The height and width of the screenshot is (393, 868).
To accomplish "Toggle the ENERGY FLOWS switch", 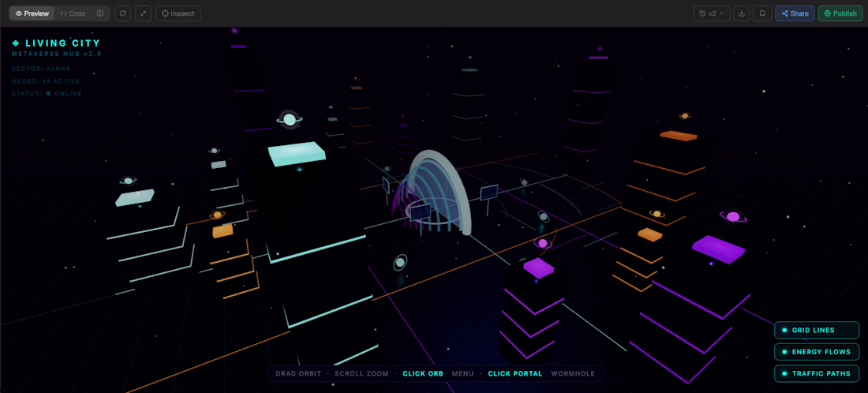I will pos(817,352).
